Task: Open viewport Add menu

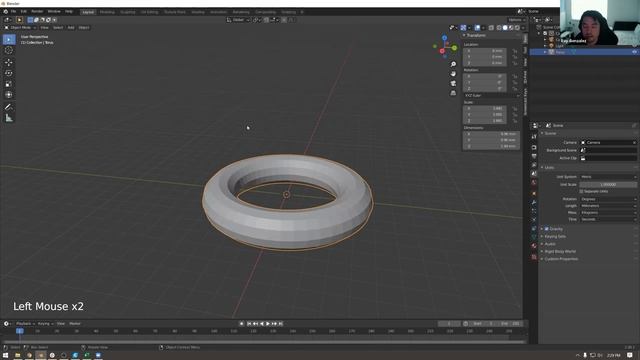Action: pyautogui.click(x=71, y=27)
